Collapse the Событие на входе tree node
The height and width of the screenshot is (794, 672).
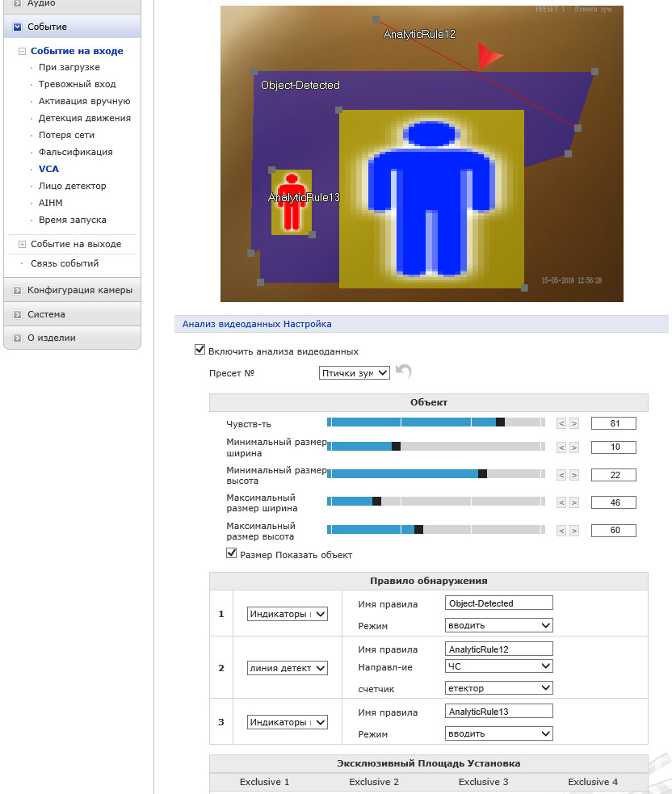(x=22, y=51)
